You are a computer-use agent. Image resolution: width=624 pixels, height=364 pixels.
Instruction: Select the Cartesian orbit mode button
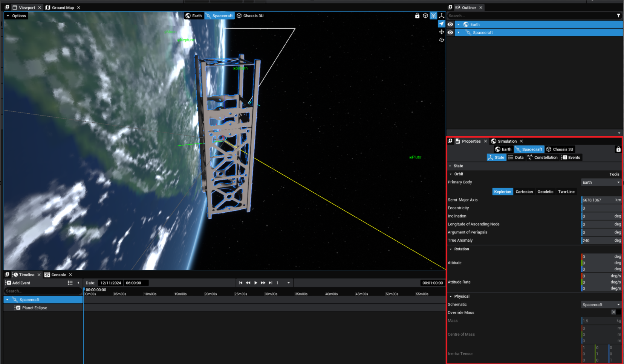point(524,192)
